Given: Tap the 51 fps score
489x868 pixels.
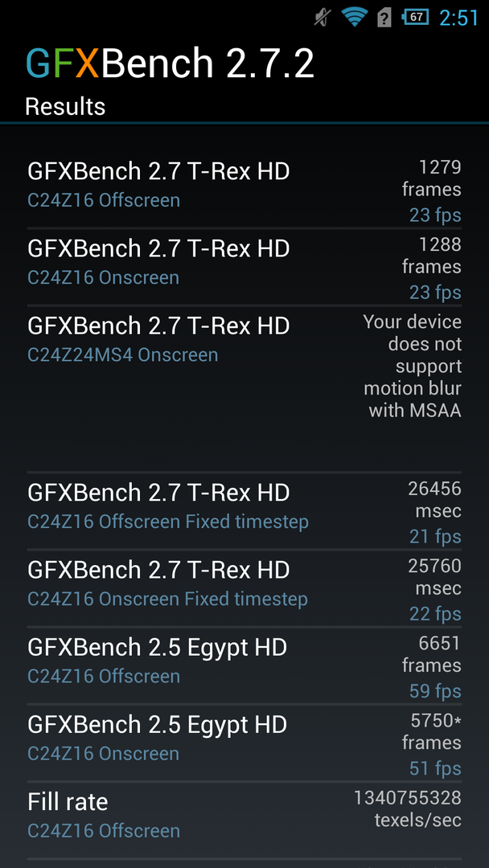Looking at the screenshot, I should click(435, 768).
